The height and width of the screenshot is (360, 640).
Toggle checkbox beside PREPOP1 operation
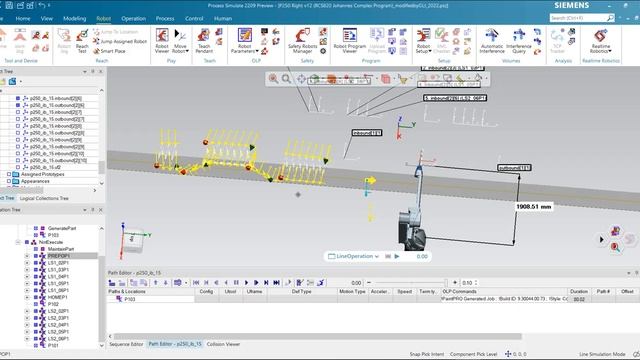pos(36,256)
